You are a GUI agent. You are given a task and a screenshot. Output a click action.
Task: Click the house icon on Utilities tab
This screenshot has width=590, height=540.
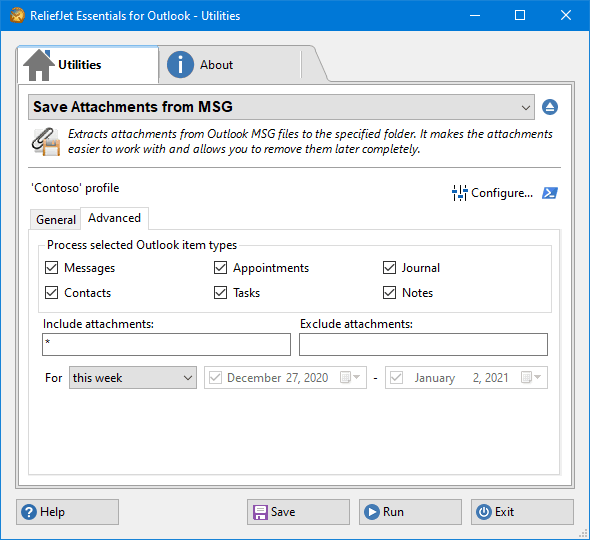[x=38, y=65]
